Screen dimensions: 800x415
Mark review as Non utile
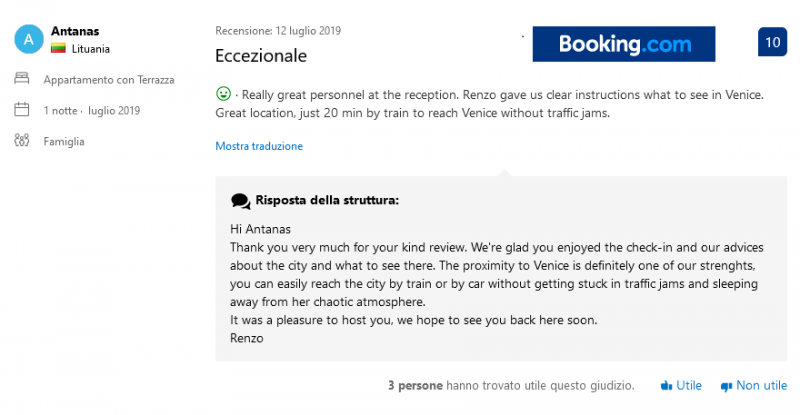[761, 385]
